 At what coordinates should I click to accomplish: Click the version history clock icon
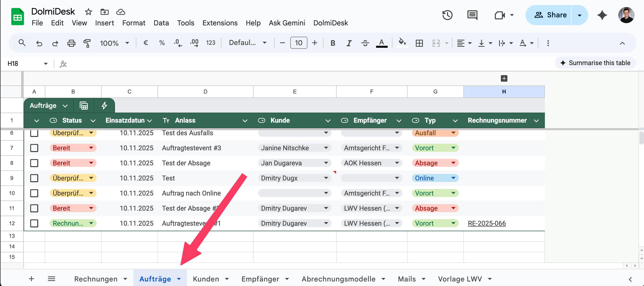[447, 15]
